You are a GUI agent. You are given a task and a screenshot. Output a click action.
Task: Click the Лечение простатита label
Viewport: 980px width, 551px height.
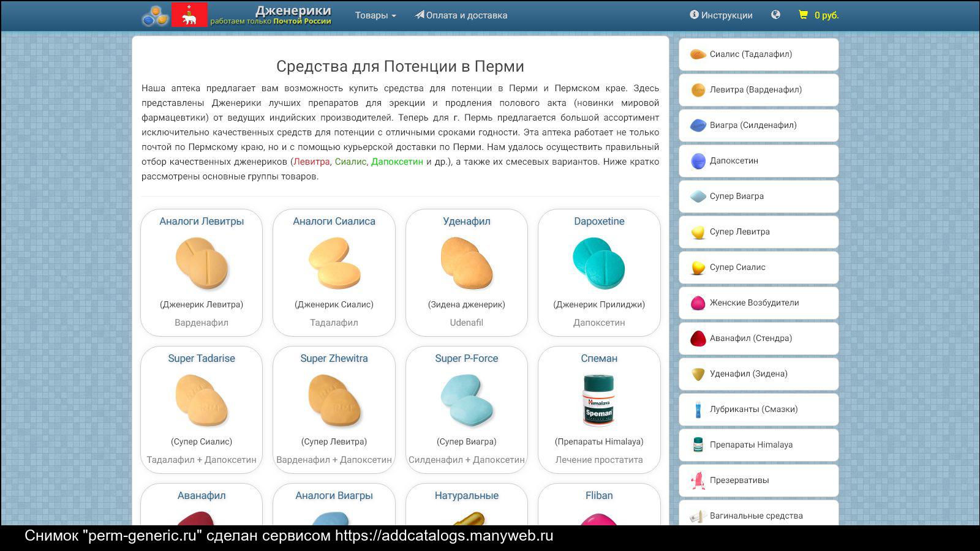pyautogui.click(x=599, y=460)
